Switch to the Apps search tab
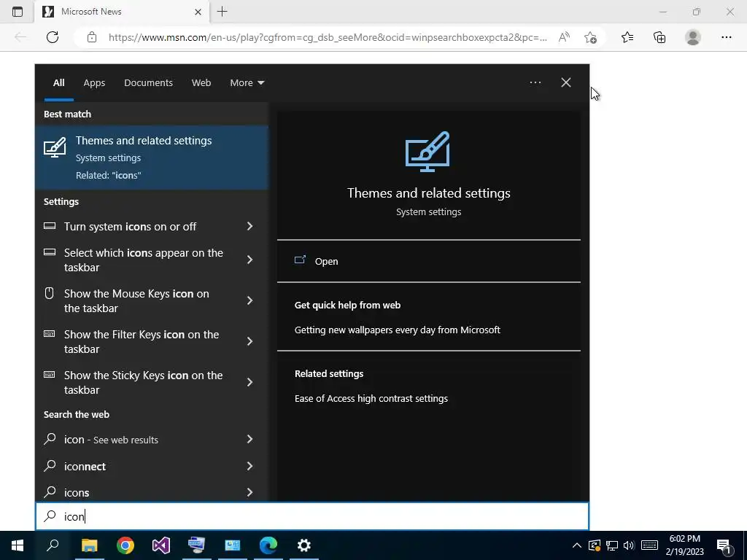Viewport: 747px width, 560px height. (x=94, y=83)
